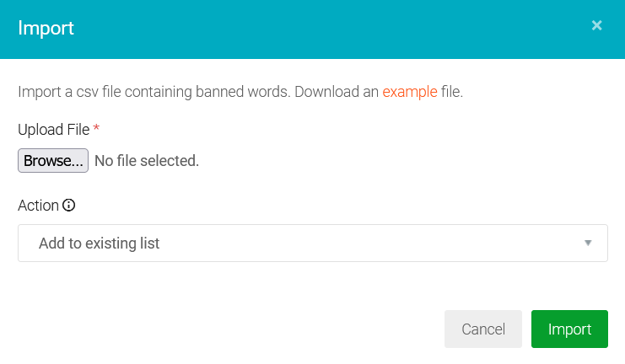Click the empty footer area left of Cancel

228,329
